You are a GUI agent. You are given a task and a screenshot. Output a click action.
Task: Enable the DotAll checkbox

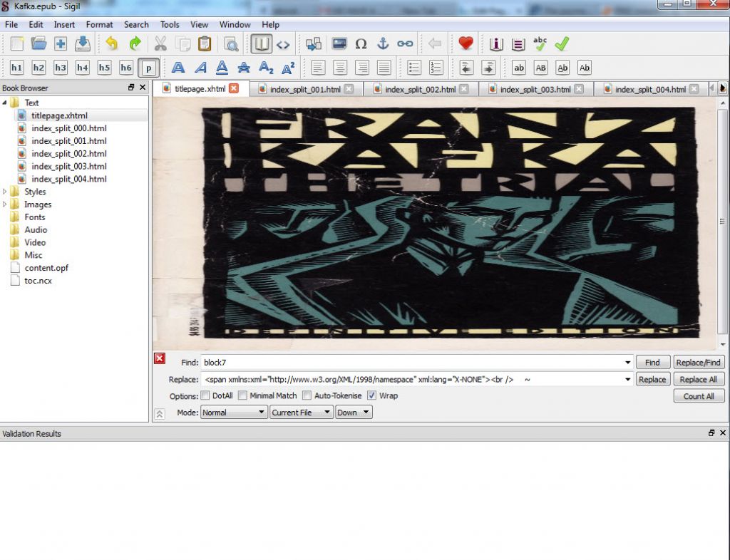click(x=205, y=395)
